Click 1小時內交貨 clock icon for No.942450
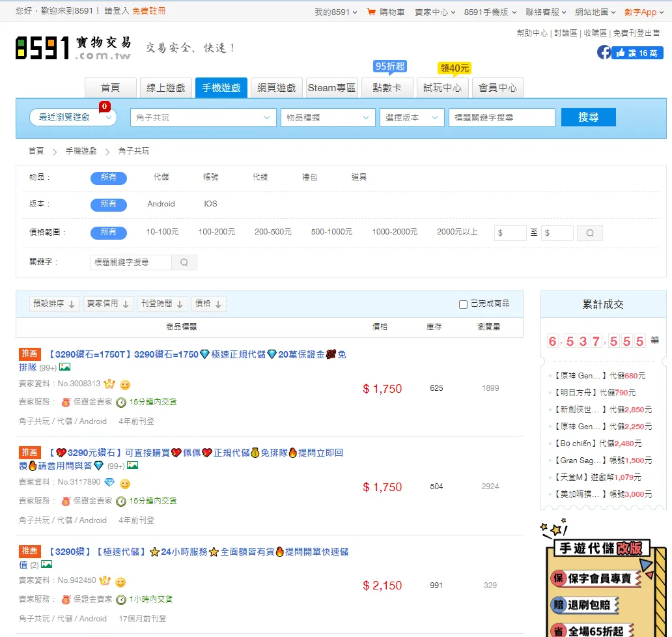 [121, 600]
